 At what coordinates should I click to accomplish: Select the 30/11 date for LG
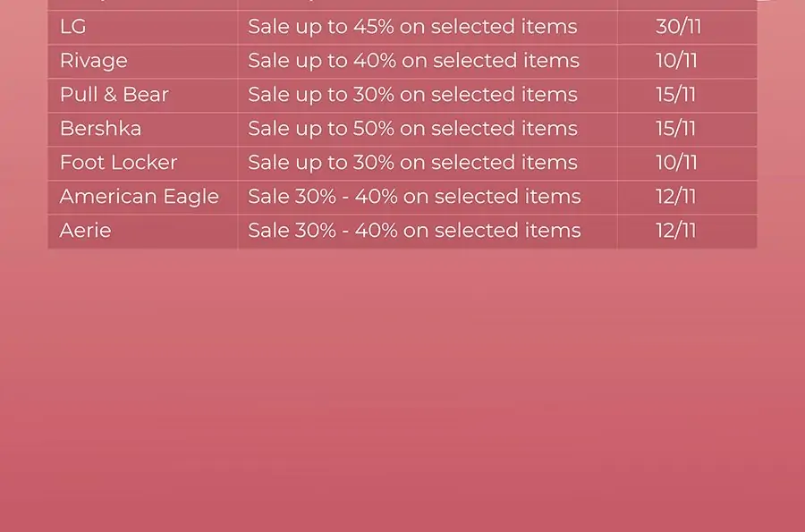[x=678, y=27]
